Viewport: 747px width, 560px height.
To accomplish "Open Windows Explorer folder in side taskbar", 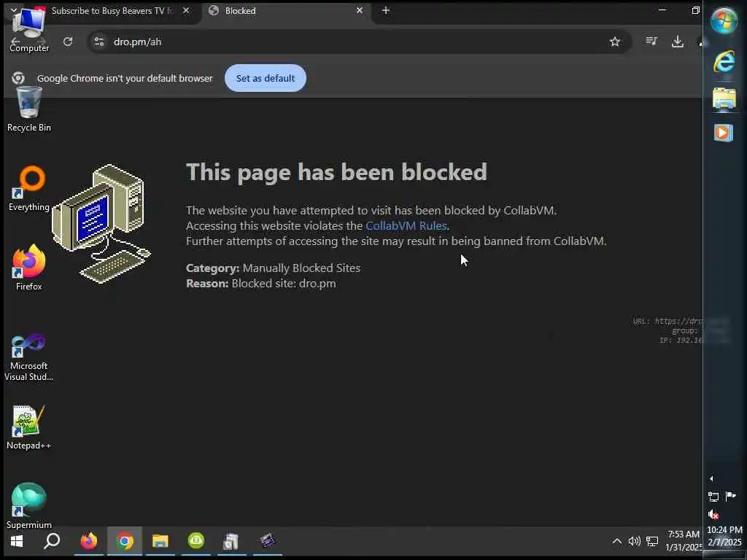I will pyautogui.click(x=724, y=99).
